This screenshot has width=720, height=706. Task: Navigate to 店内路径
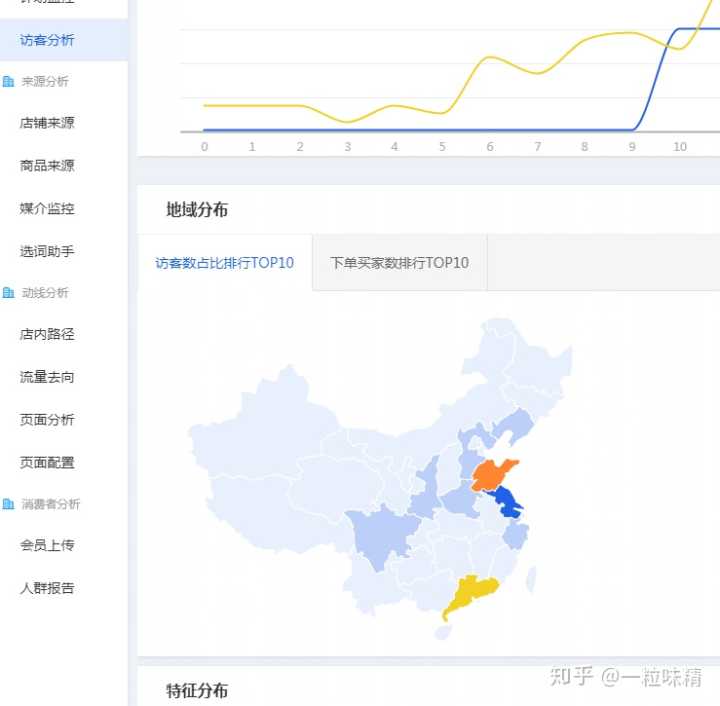tap(47, 334)
